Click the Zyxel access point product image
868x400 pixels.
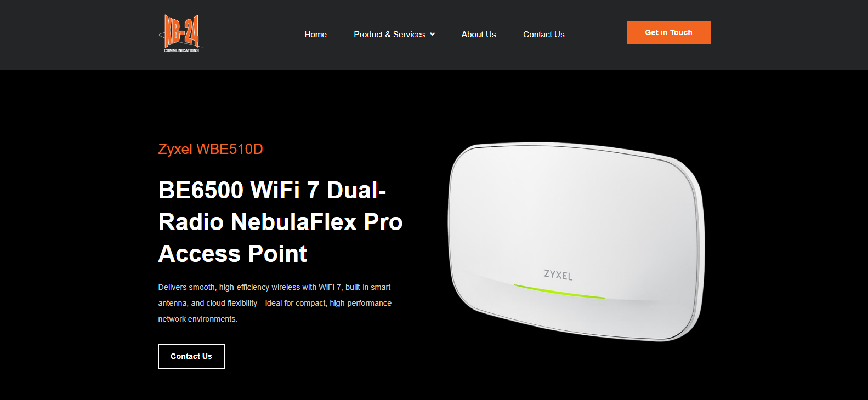[x=576, y=241]
